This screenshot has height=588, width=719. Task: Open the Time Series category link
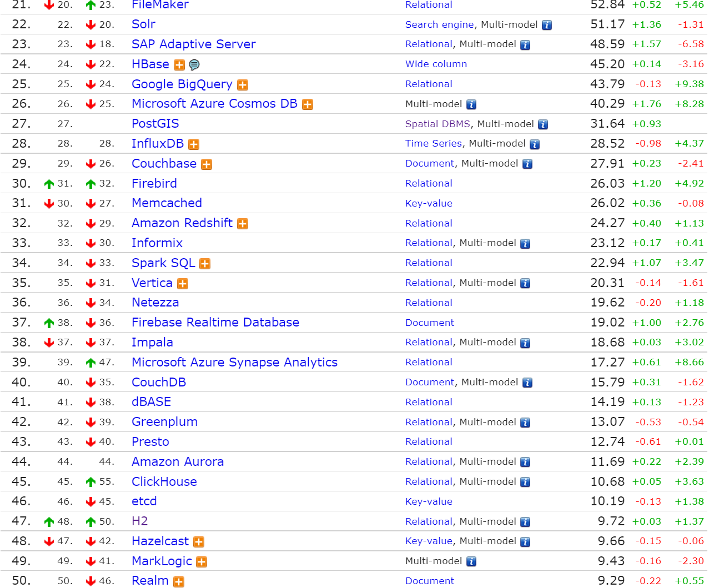(434, 144)
